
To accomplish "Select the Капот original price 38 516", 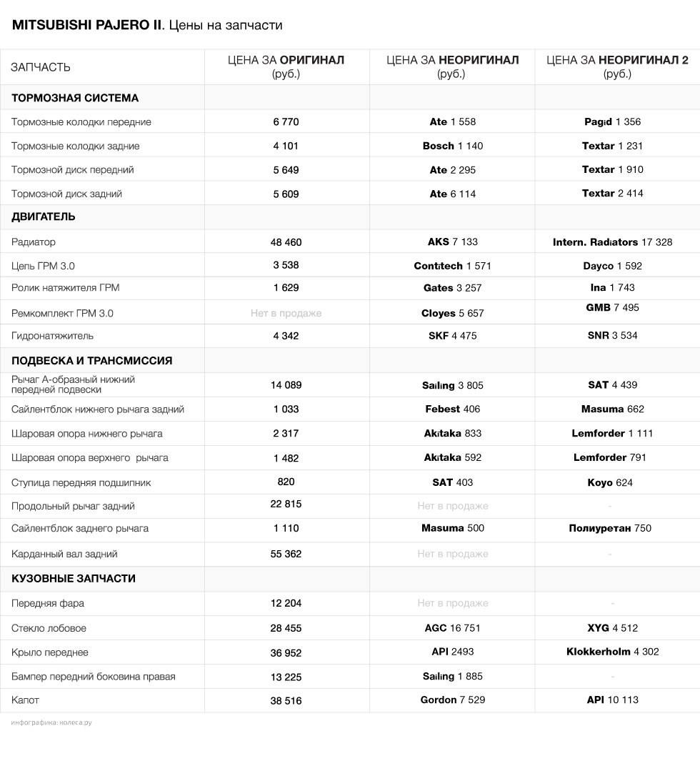I will coord(286,701).
